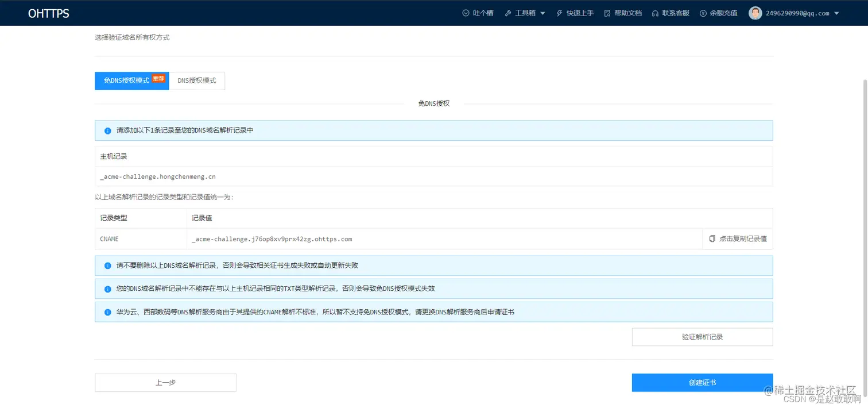Click the 帮助文档 document icon

607,13
